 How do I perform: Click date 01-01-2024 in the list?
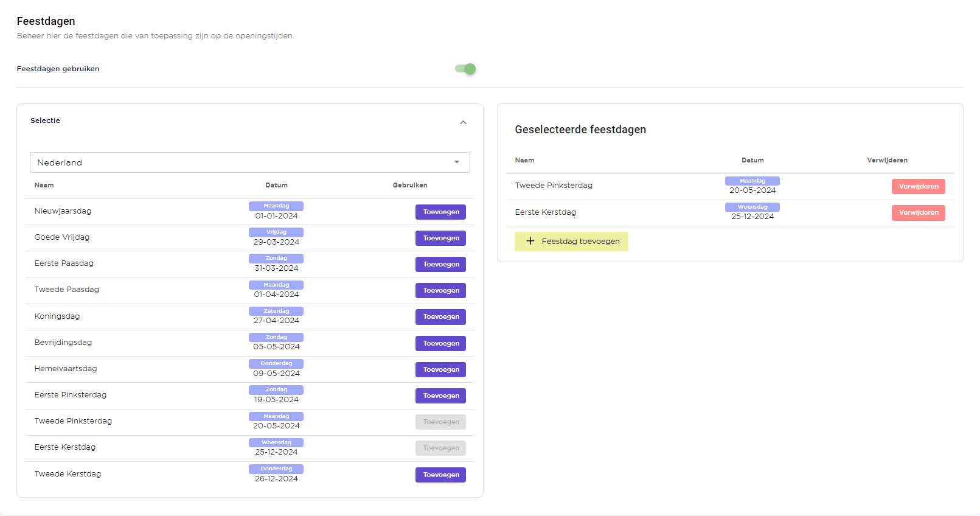(x=276, y=216)
